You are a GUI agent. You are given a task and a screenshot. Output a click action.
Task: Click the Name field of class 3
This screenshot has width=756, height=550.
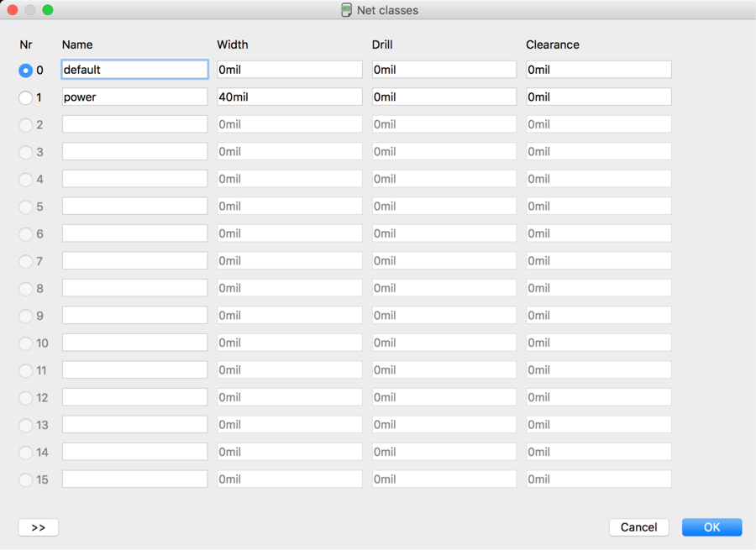[x=135, y=151]
